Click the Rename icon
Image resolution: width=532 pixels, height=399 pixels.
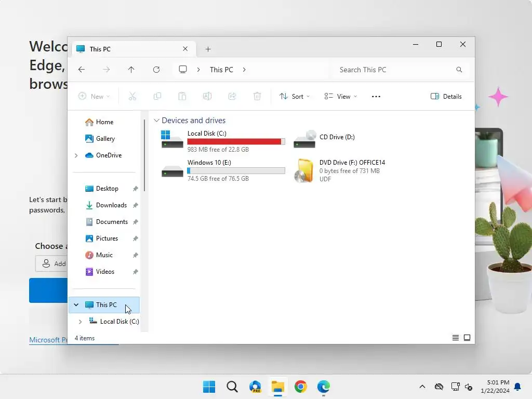[207, 96]
